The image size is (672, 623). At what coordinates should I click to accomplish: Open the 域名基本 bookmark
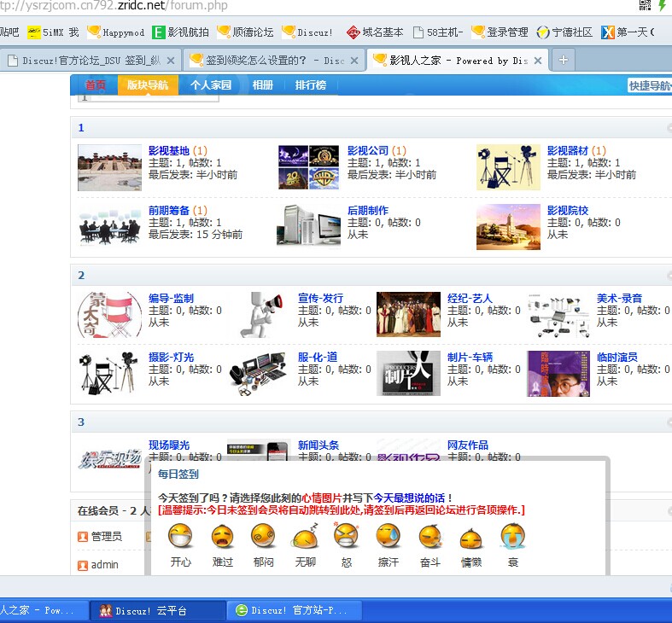pos(375,32)
